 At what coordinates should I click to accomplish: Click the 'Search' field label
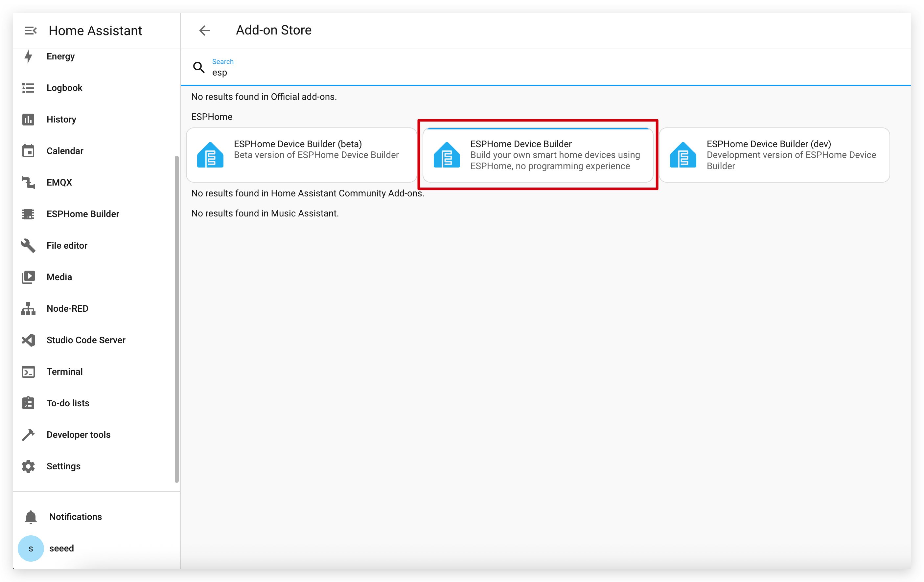tap(222, 61)
